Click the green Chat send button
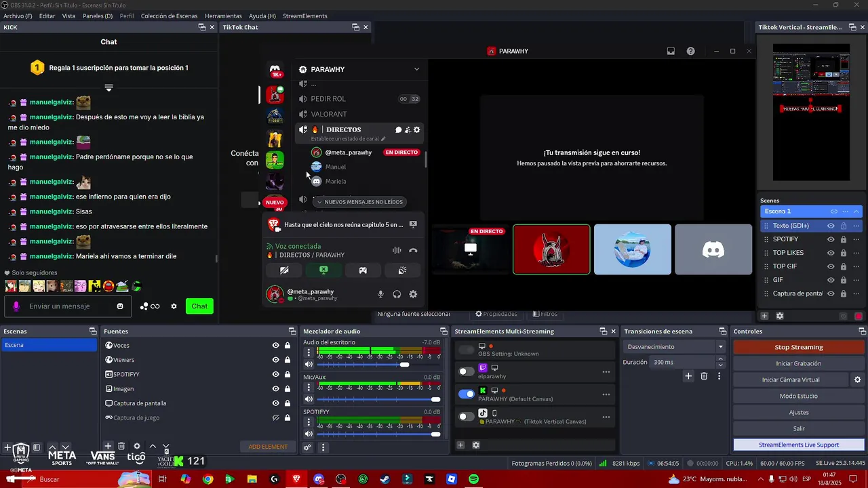The width and height of the screenshot is (868, 488). pyautogui.click(x=199, y=306)
